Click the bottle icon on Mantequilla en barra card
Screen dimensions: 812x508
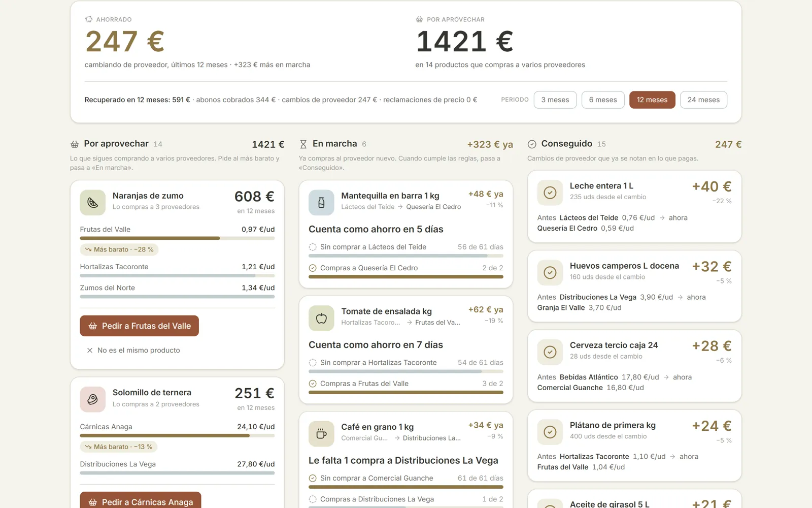[x=321, y=203]
